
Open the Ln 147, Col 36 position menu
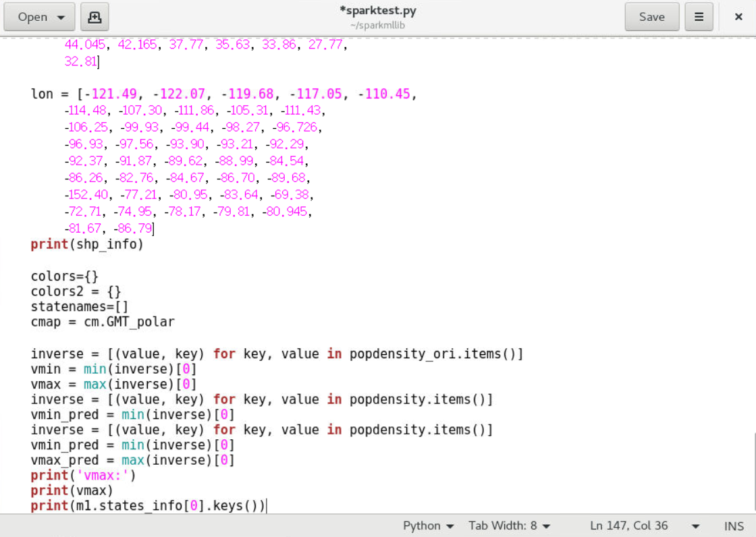[x=644, y=526]
